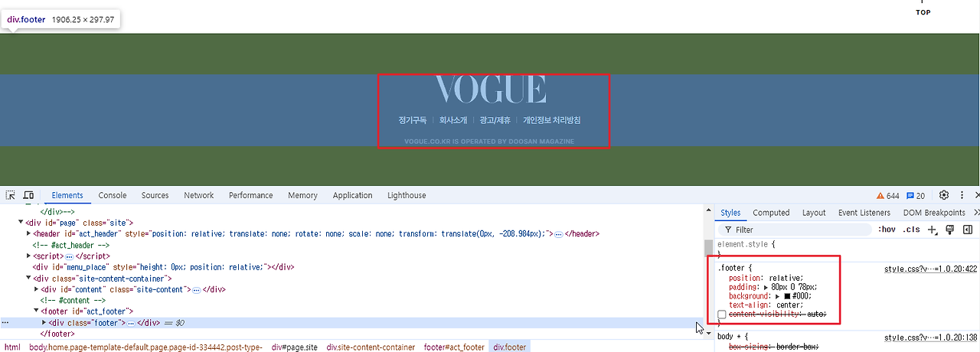Image resolution: width=980 pixels, height=352 pixels.
Task: Open the rendering emulations paintbrush icon
Action: click(x=950, y=230)
